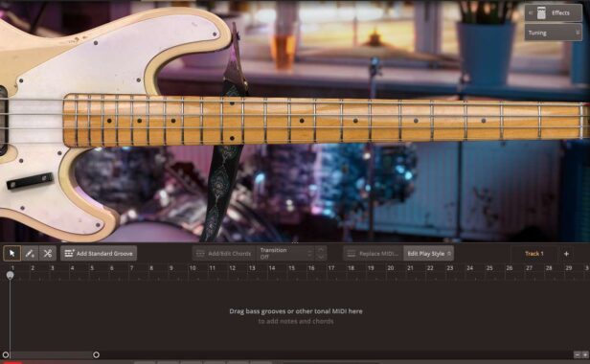Image resolution: width=590 pixels, height=364 pixels.
Task: Open the Effects panel
Action: 554,12
